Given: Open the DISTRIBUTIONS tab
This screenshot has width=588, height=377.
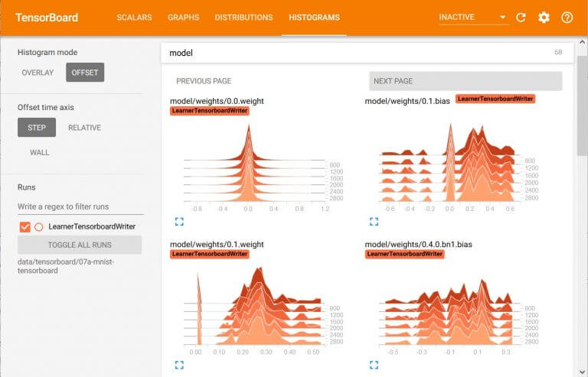Looking at the screenshot, I should 243,18.
